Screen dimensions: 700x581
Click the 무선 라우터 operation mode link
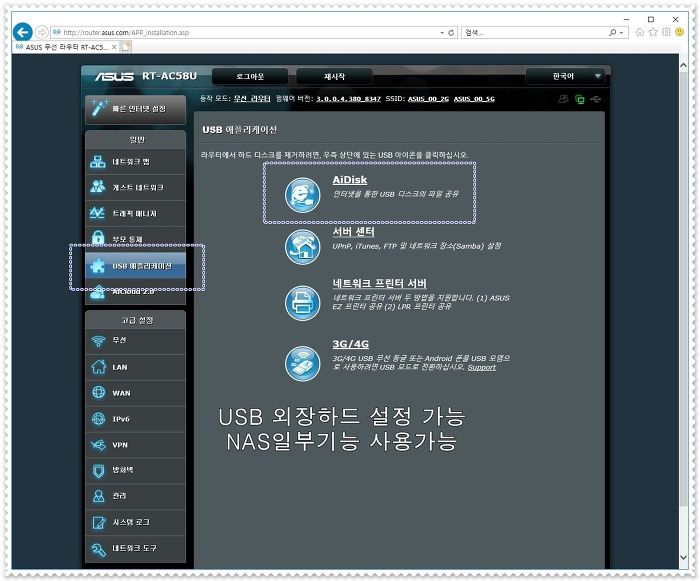click(x=252, y=99)
